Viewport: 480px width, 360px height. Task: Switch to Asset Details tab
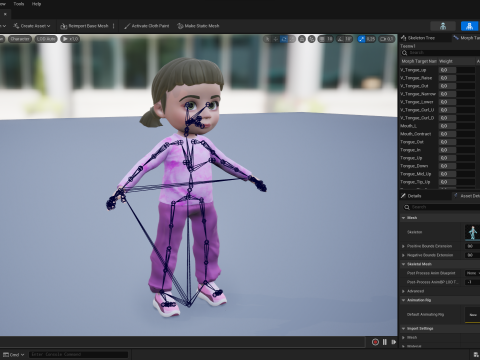[467, 196]
